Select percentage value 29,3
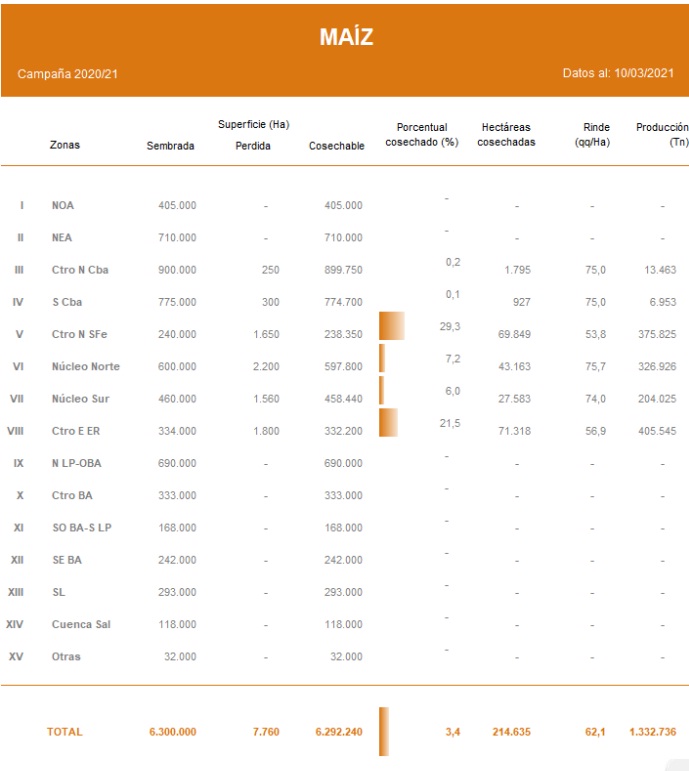Image resolution: width=689 pixels, height=771 pixels. point(450,326)
